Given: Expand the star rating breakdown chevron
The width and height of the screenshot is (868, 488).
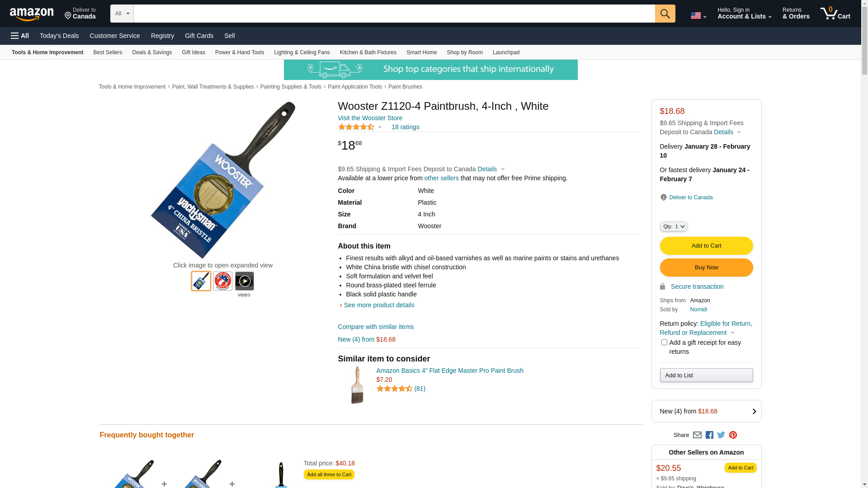Looking at the screenshot, I should (380, 127).
